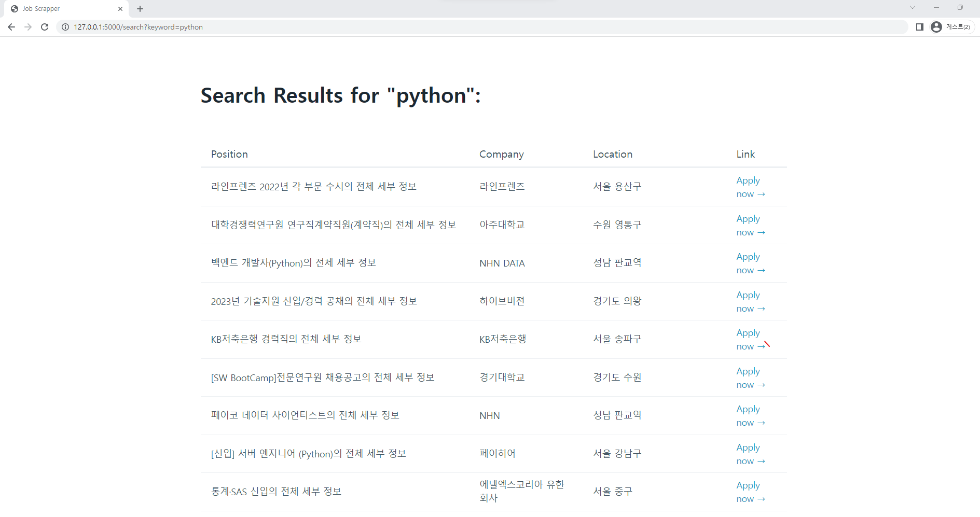Image resolution: width=980 pixels, height=517 pixels.
Task: Reload the search results page
Action: point(45,27)
